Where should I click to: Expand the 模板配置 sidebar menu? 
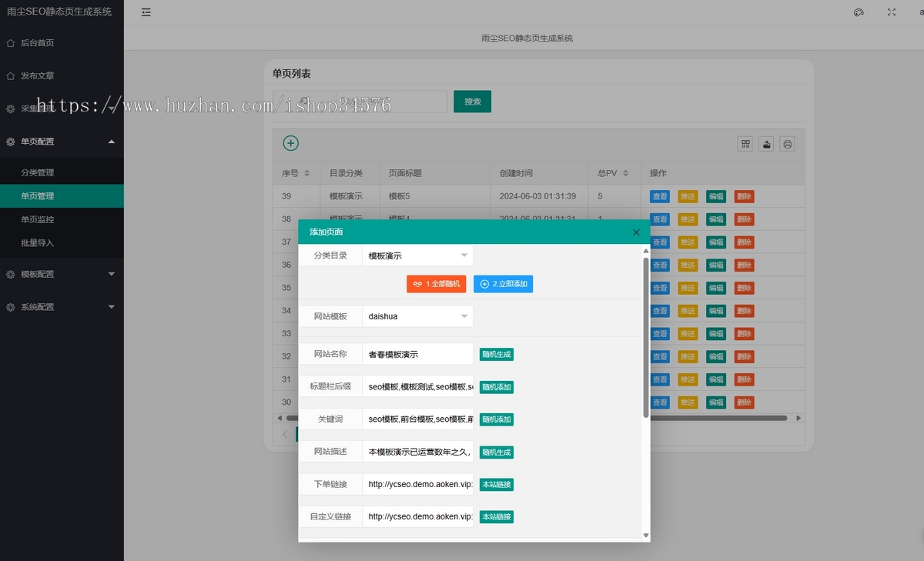coord(62,274)
